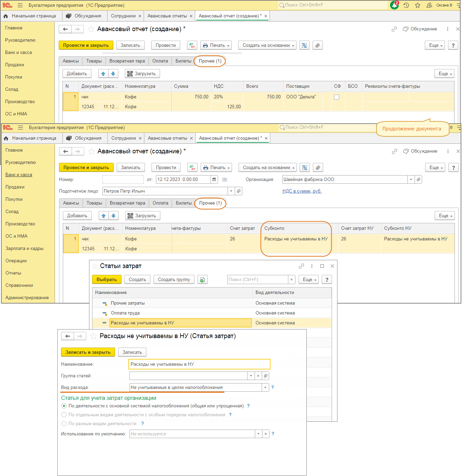This screenshot has width=462, height=476.
Task: Open Петров Петр Ильич card via the open icon
Action: (239, 191)
